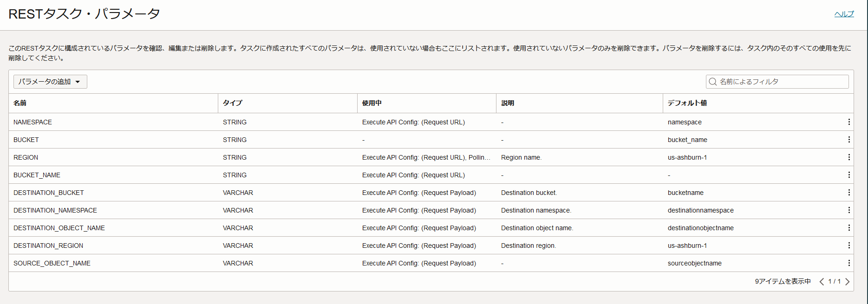Go to next page arrow

click(848, 282)
